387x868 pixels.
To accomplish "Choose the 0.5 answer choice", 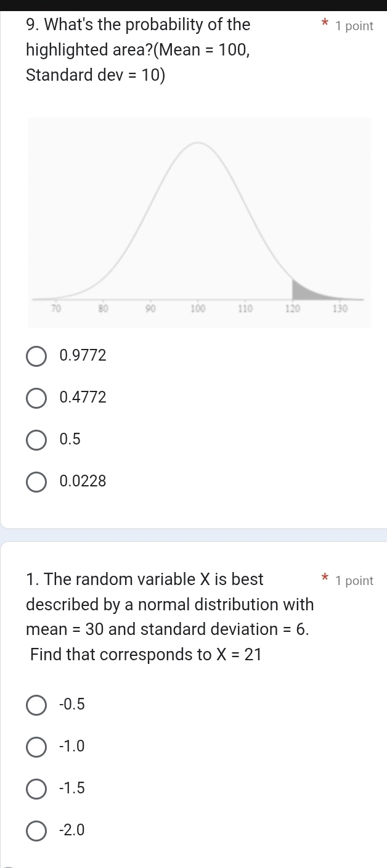I will (36, 440).
